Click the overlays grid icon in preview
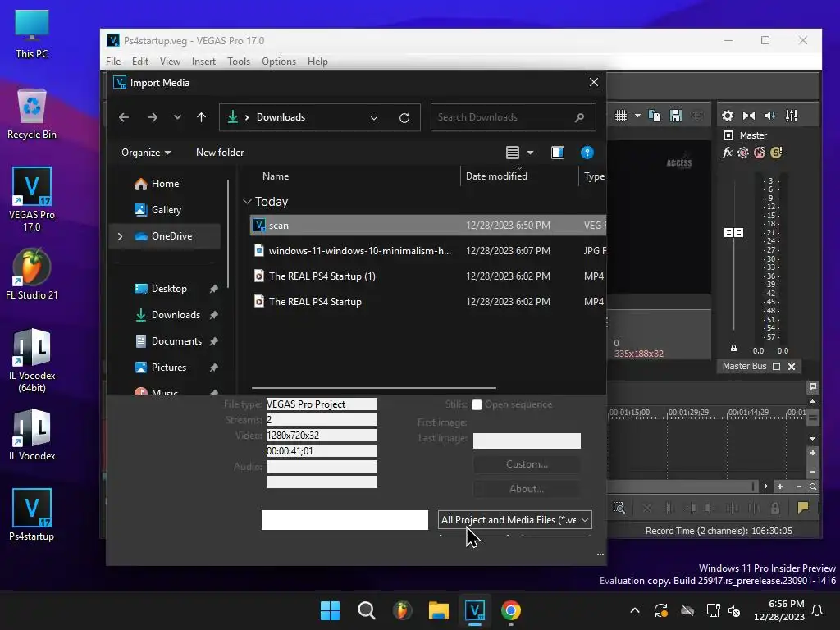 (621, 116)
